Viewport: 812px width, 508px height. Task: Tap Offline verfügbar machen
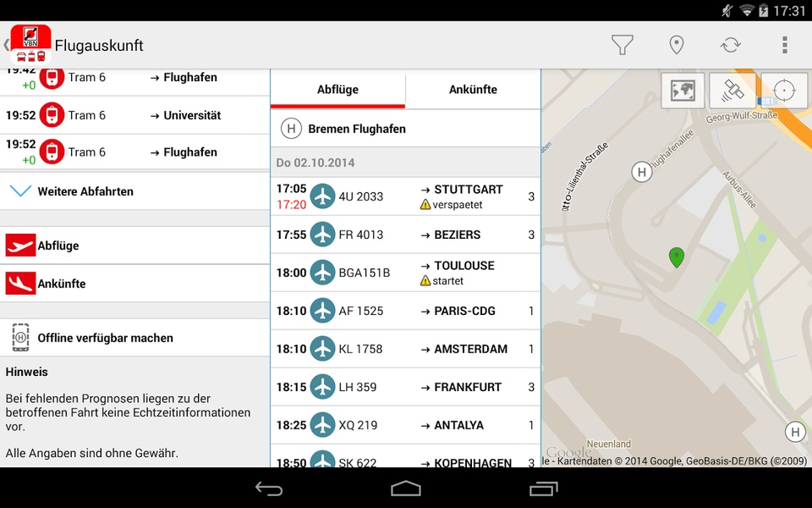(x=134, y=338)
